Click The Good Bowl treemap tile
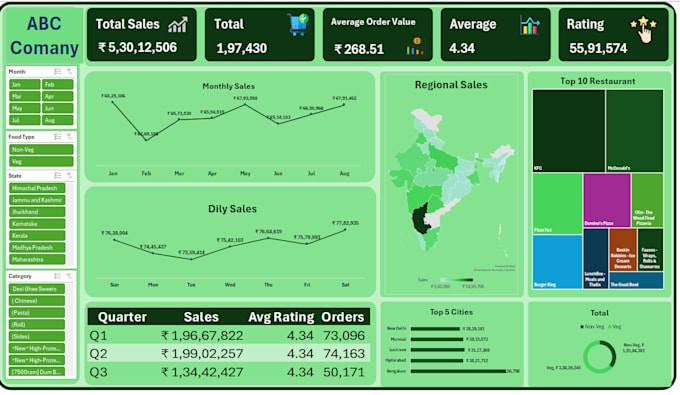This screenshot has height=395, width=680. pos(636,281)
